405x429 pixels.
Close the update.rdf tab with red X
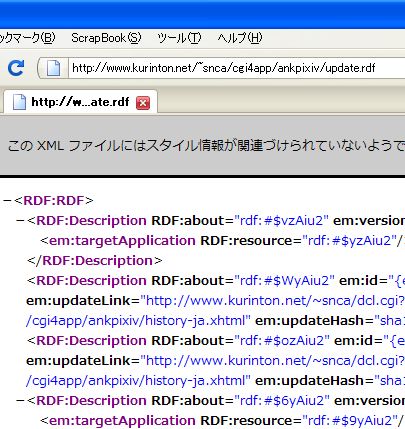[143, 103]
